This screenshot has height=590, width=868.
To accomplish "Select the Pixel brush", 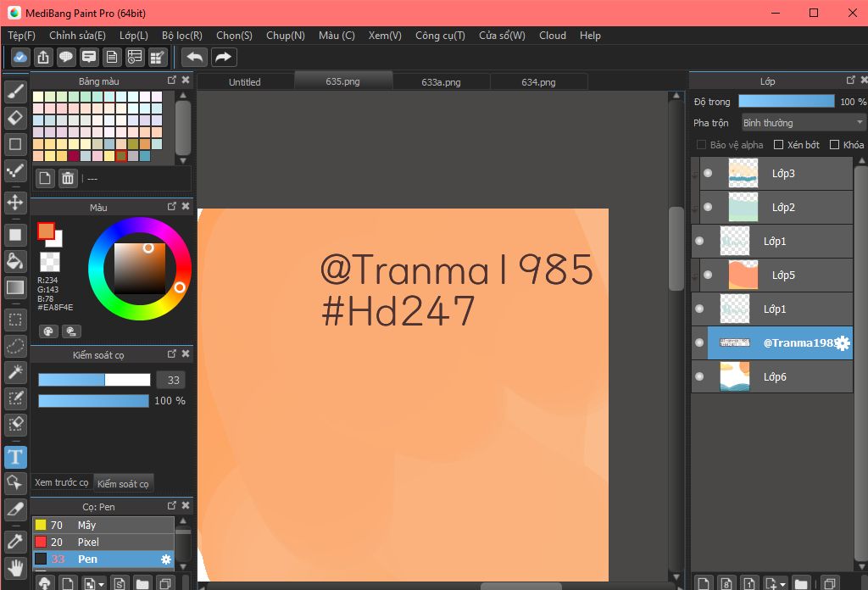I will pos(103,542).
